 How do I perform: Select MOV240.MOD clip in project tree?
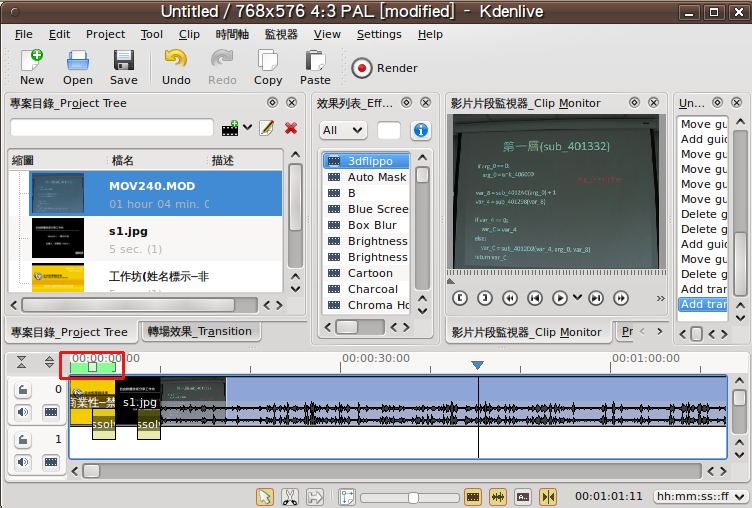coord(156,194)
